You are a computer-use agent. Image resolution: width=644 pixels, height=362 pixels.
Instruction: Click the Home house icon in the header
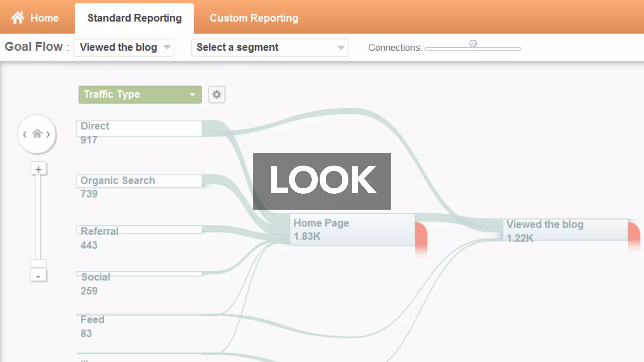click(x=18, y=18)
